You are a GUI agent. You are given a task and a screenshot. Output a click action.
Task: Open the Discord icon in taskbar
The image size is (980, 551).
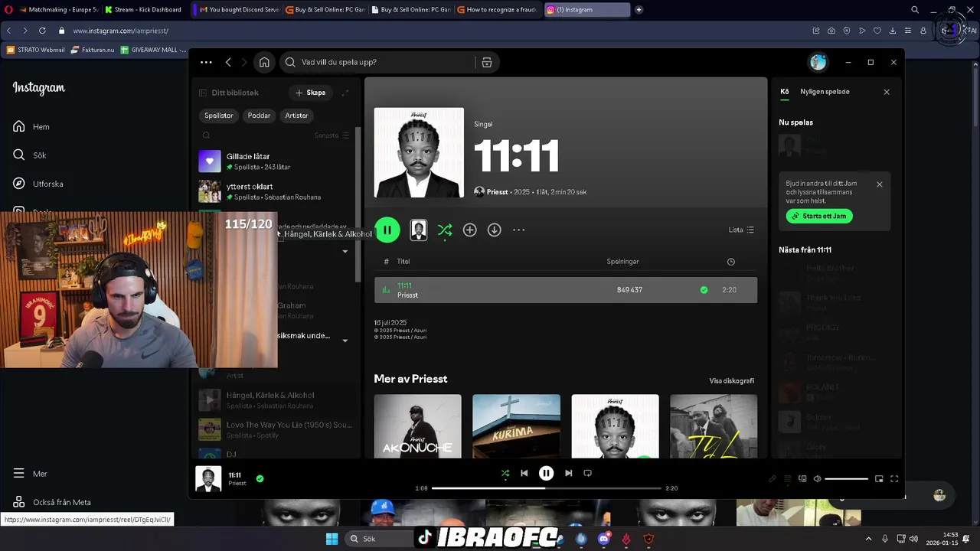(603, 539)
